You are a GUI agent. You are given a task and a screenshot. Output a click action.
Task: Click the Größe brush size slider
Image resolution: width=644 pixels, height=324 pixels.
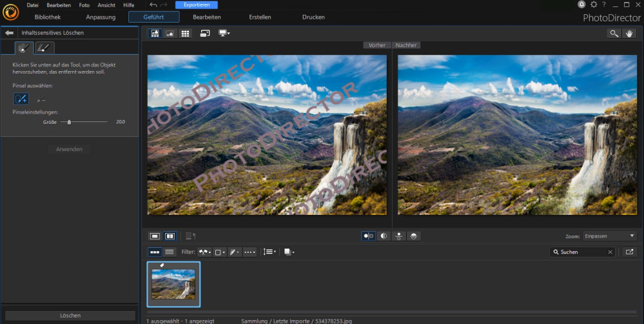69,121
